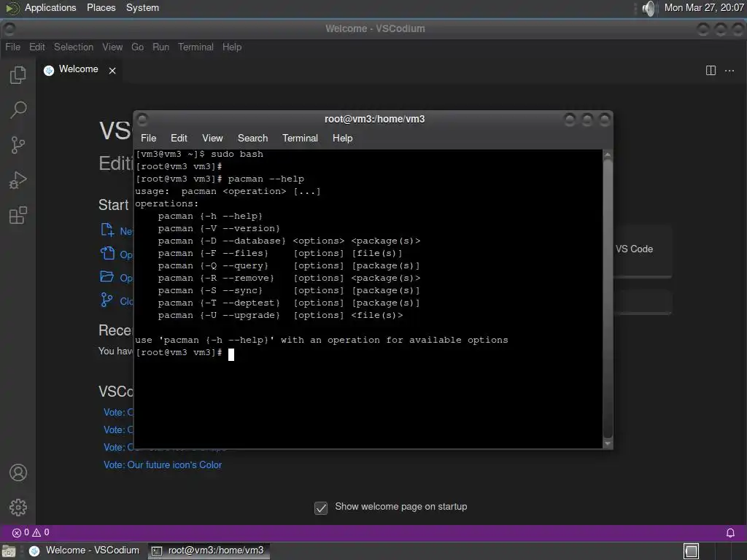Open the editor More Actions ellipsis
Screen dimensions: 747x560
tap(729, 71)
